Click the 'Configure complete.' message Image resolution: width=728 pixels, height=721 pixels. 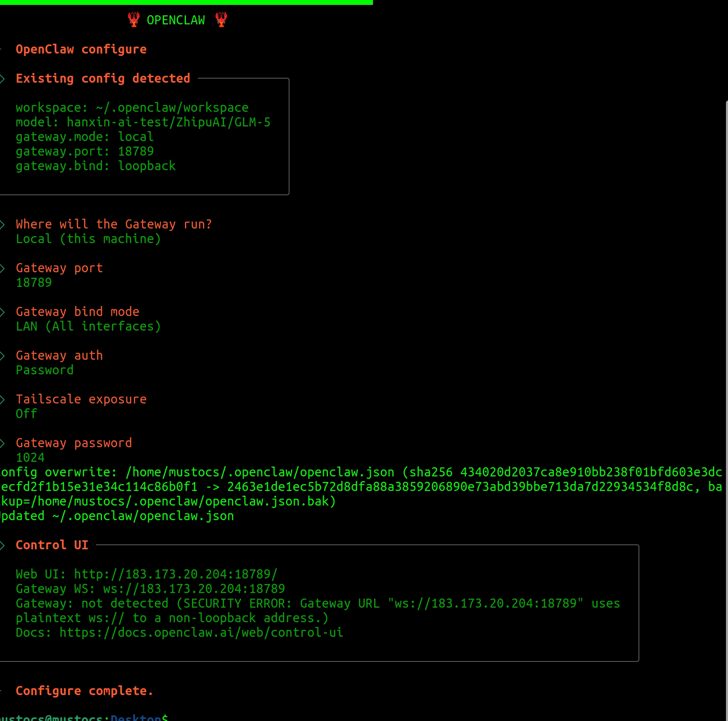[x=85, y=691]
